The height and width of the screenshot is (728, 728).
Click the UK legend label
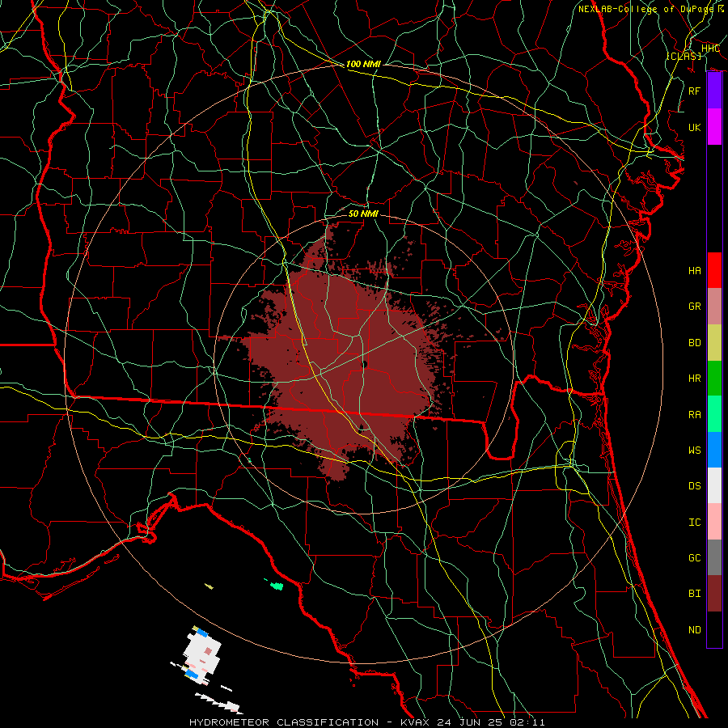(x=695, y=127)
